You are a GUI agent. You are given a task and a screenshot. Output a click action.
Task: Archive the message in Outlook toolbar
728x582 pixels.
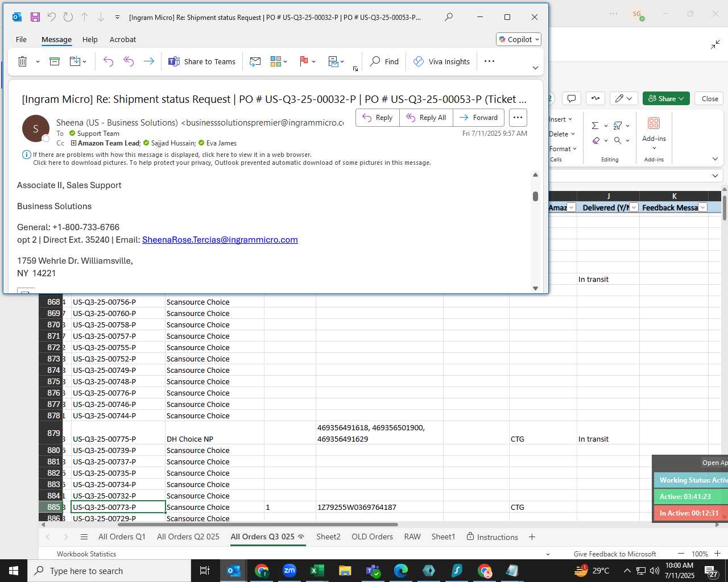[55, 61]
